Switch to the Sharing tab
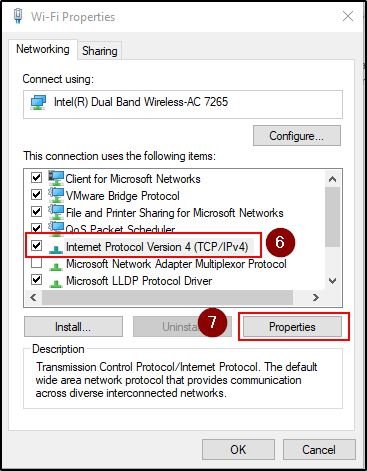Screen dimensions: 367x471 [x=100, y=51]
